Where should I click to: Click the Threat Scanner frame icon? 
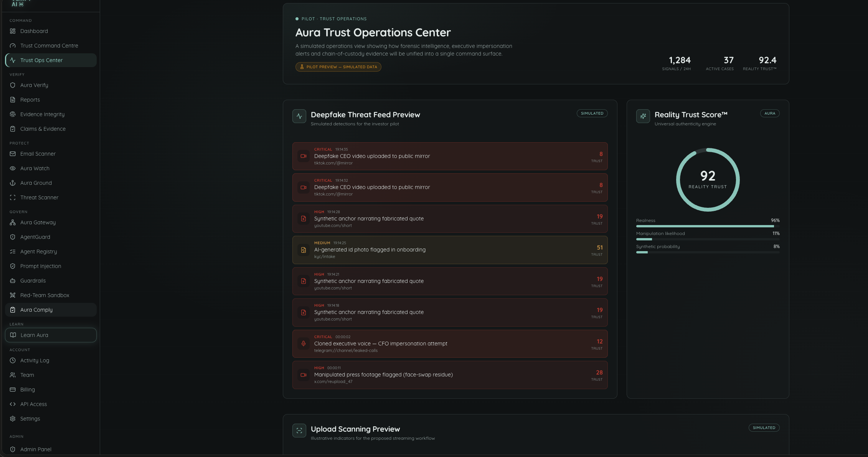pyautogui.click(x=13, y=197)
